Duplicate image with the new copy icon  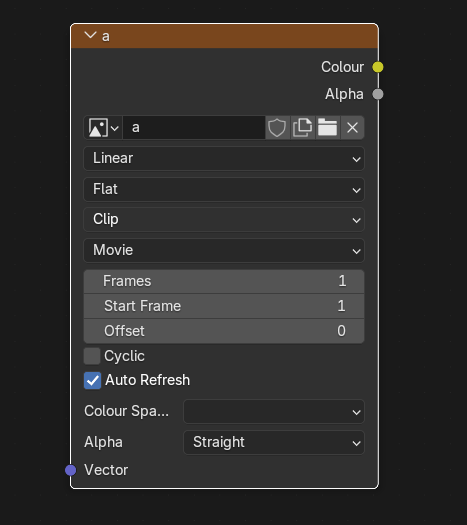[303, 128]
